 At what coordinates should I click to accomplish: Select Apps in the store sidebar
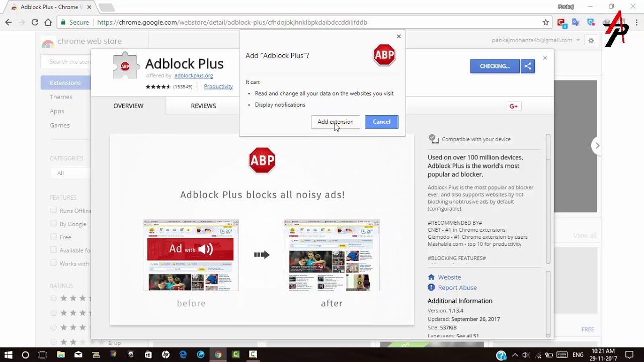(x=57, y=111)
